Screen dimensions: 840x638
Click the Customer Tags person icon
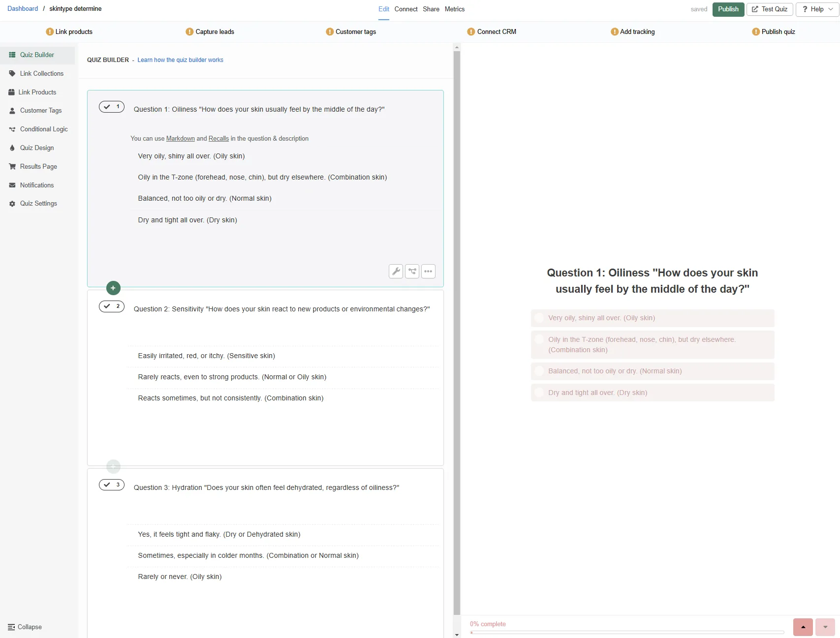click(x=12, y=111)
